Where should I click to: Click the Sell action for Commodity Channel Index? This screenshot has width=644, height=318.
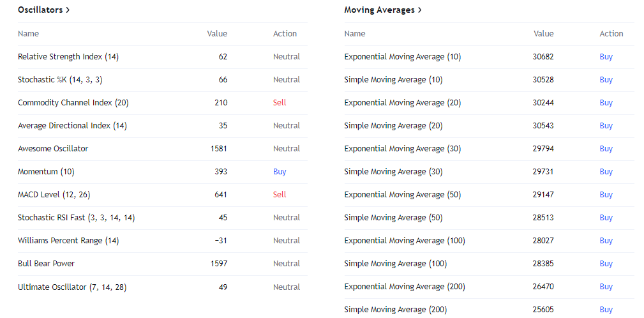(x=280, y=103)
